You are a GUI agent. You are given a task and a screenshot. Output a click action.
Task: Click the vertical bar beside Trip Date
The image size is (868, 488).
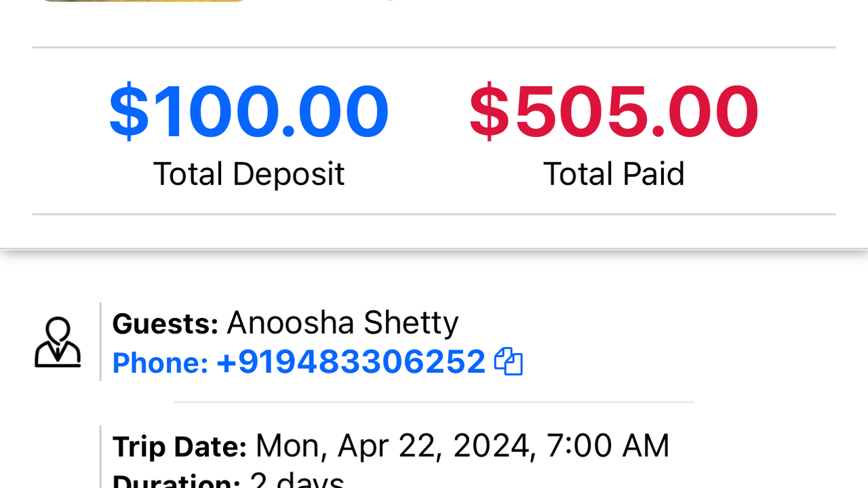[x=100, y=457]
